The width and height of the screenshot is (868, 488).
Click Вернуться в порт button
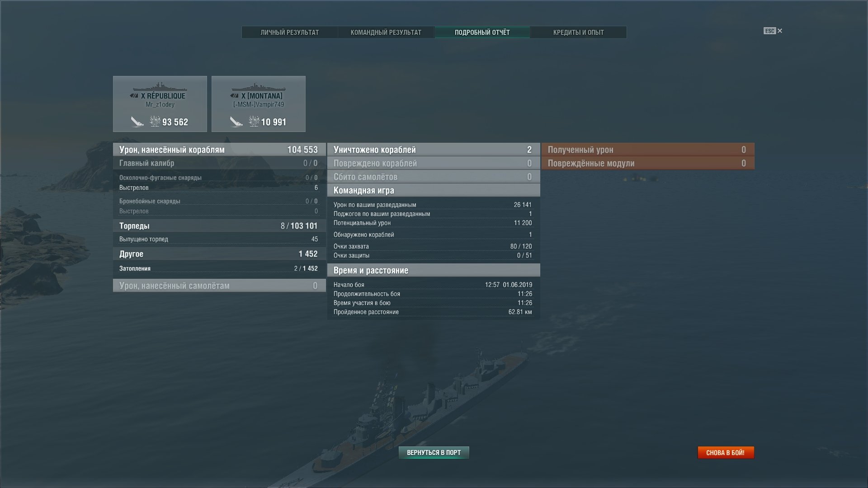point(434,452)
